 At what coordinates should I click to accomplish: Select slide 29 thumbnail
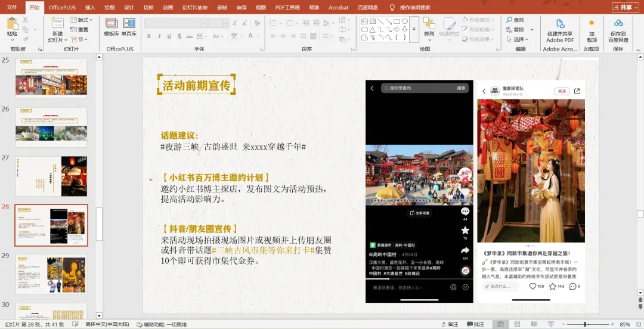(51, 274)
